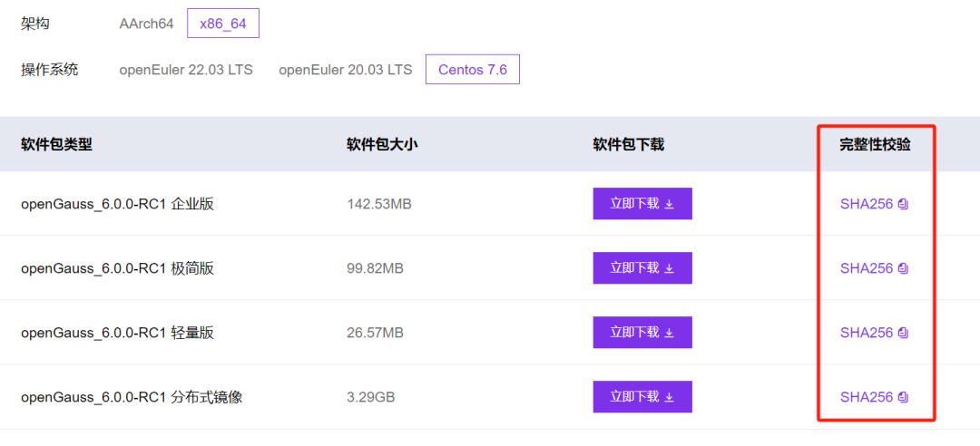Select the AArch64 architecture option
The height and width of the screenshot is (446, 980).
click(146, 24)
